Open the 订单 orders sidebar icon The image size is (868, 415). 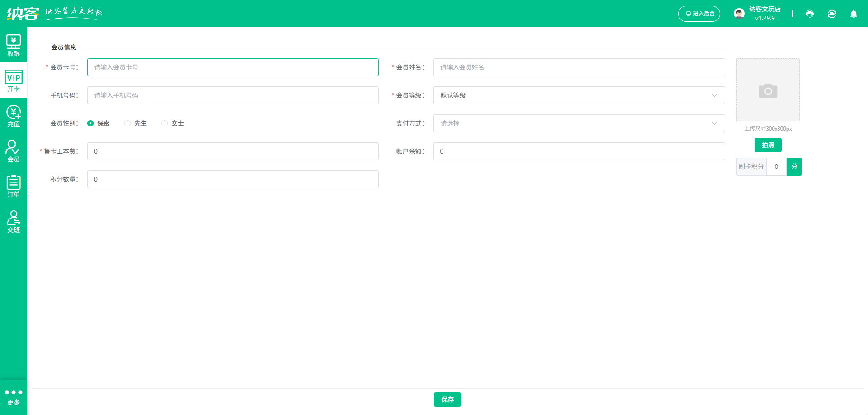coord(14,187)
